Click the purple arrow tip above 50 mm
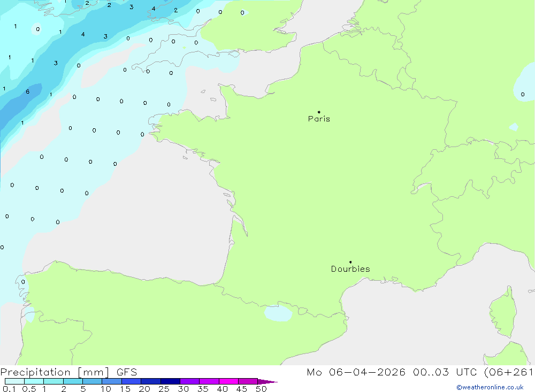The image size is (535, 392). pos(267,382)
